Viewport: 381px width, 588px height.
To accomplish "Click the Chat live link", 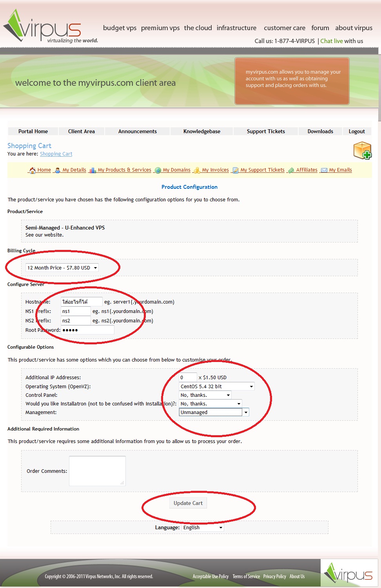I will click(332, 41).
